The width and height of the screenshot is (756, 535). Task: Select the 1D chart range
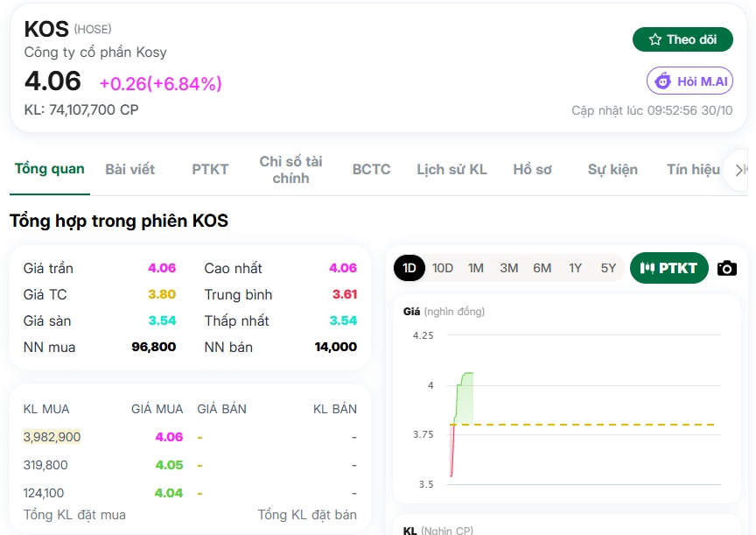409,268
